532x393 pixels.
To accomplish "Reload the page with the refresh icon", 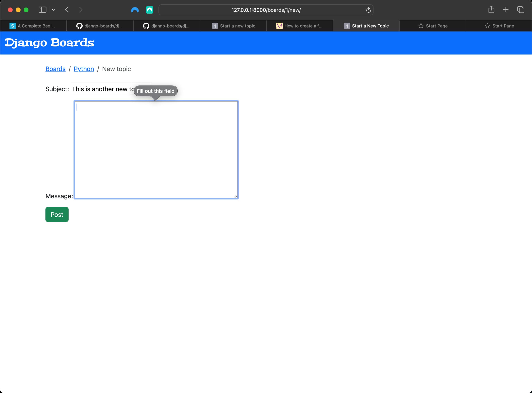I will (x=368, y=10).
